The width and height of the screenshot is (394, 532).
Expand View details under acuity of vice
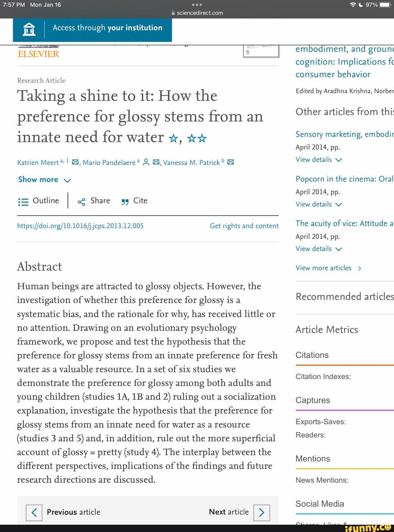click(x=318, y=249)
